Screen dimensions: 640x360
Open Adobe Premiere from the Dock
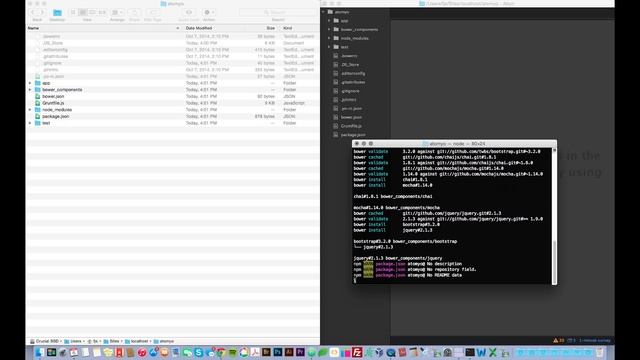[300, 352]
